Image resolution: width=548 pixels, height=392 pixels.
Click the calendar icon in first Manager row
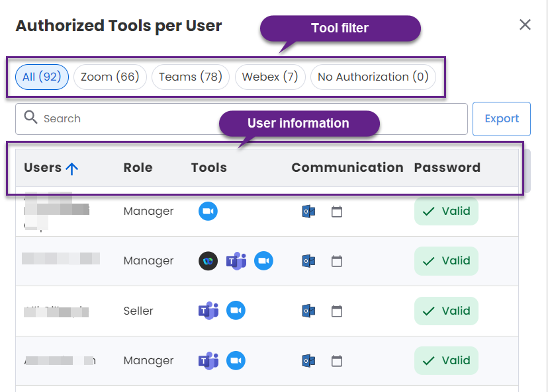(x=337, y=212)
